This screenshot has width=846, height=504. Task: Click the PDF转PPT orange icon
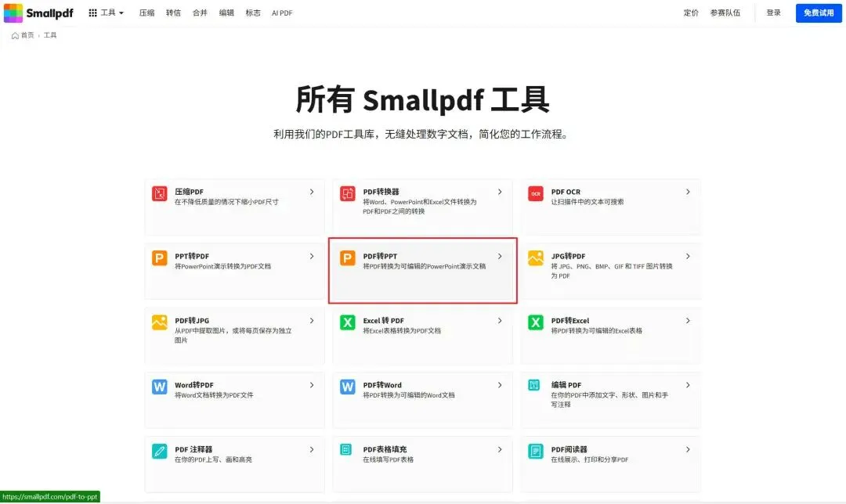point(348,258)
